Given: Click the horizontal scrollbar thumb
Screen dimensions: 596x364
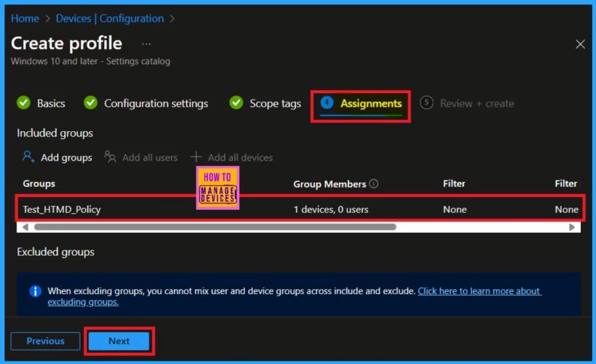Looking at the screenshot, I should (x=215, y=227).
